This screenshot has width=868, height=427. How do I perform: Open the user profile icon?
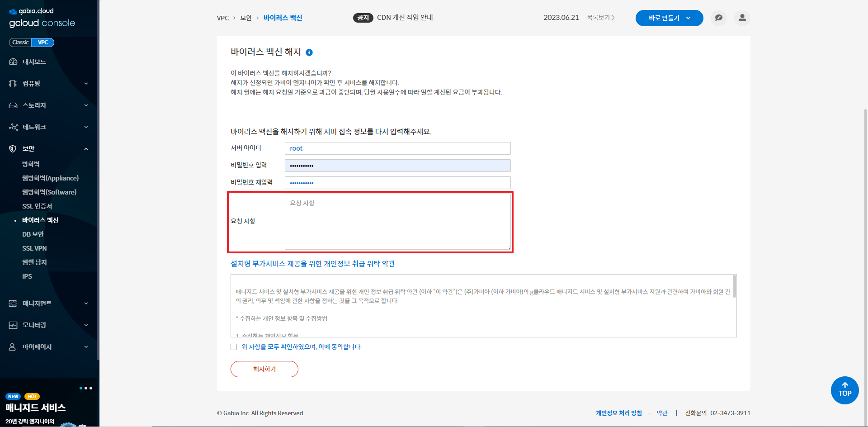click(x=742, y=18)
